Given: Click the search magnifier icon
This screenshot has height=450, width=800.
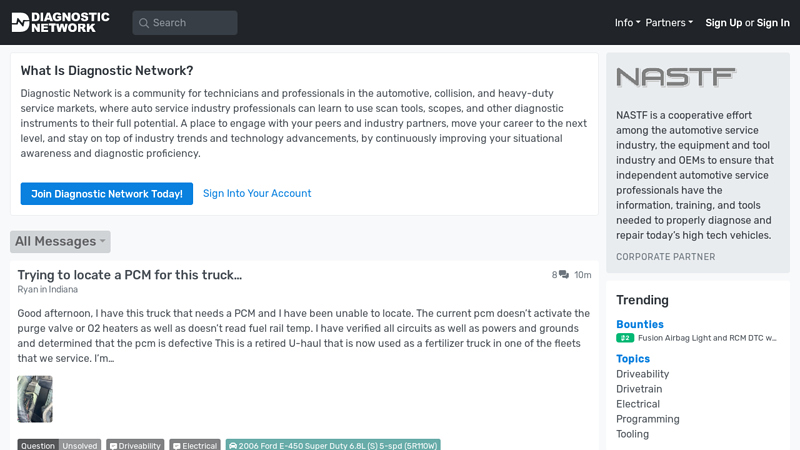Looking at the screenshot, I should [x=144, y=23].
